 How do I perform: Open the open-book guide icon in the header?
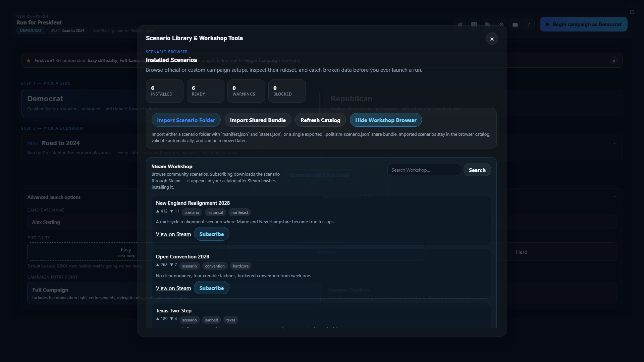[515, 24]
